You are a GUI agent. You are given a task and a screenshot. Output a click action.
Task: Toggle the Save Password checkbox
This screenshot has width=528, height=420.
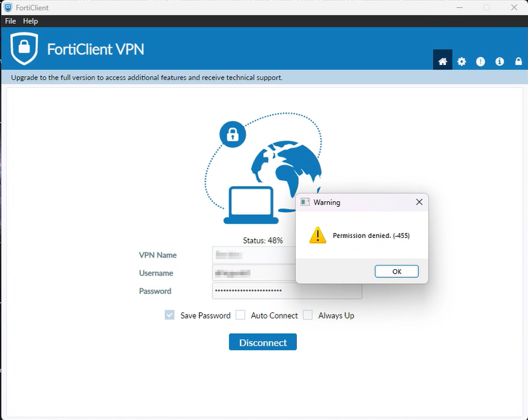coord(169,315)
